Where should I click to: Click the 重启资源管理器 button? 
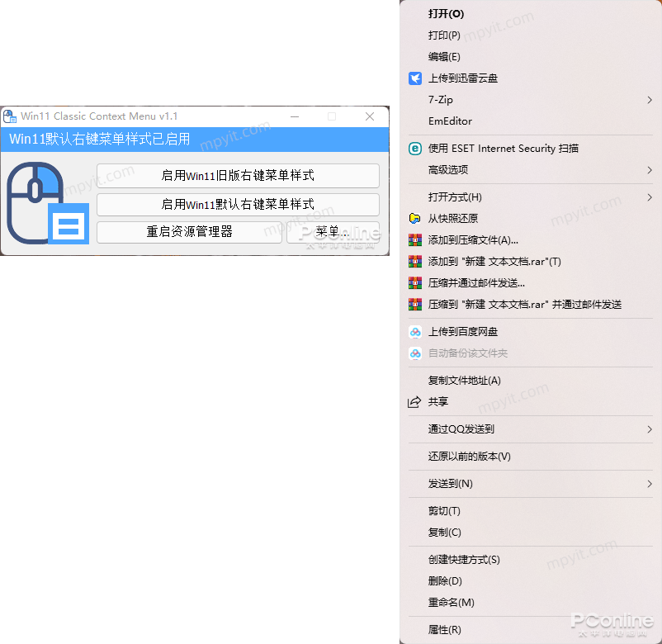point(189,232)
